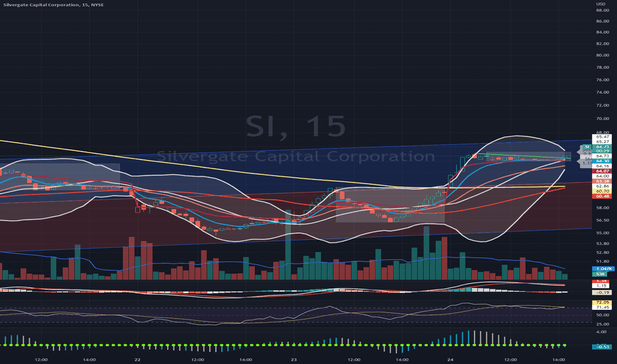
Task: Click the 71.45 RSI value label
Action: [x=602, y=307]
